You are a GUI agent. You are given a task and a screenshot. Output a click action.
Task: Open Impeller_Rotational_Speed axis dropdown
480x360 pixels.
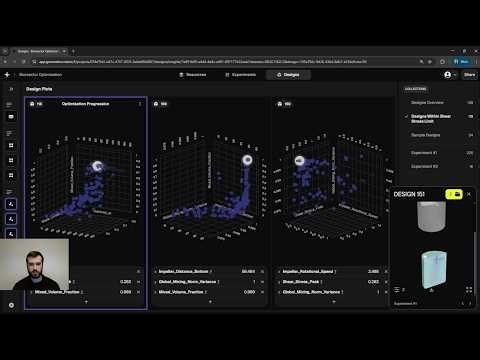coord(309,272)
